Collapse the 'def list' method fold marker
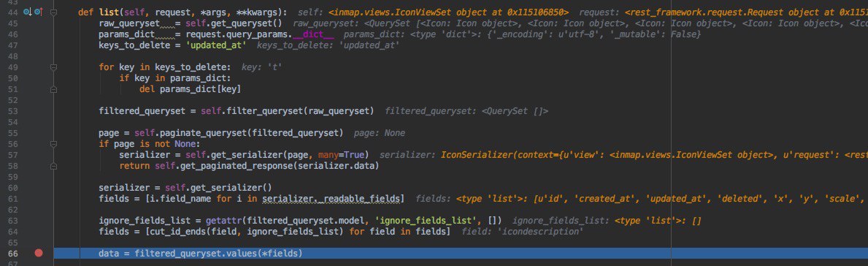The image size is (868, 266). point(54,12)
